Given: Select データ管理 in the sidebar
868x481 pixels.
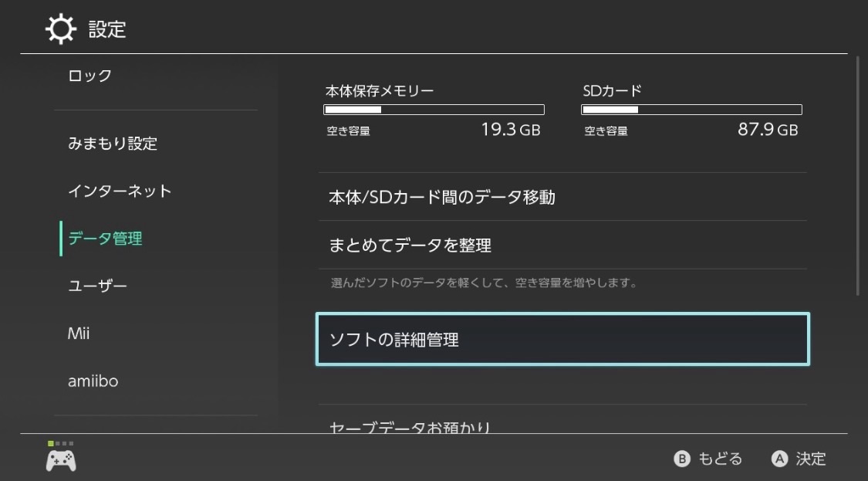Looking at the screenshot, I should [106, 239].
